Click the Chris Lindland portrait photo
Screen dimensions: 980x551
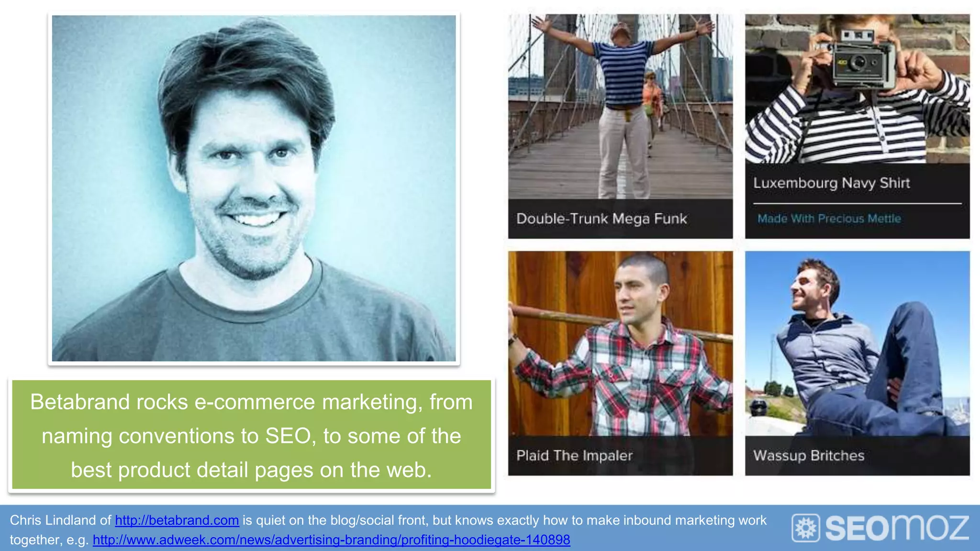(254, 188)
